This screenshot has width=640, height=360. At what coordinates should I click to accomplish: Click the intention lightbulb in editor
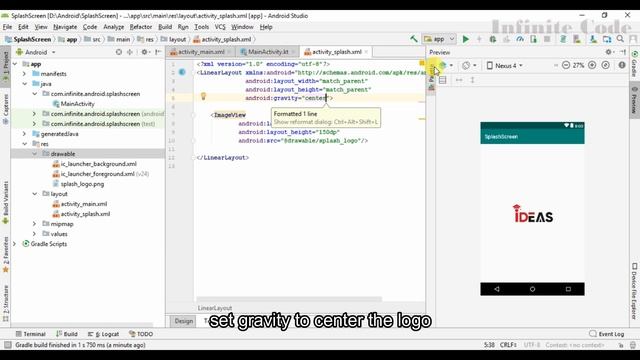click(203, 96)
